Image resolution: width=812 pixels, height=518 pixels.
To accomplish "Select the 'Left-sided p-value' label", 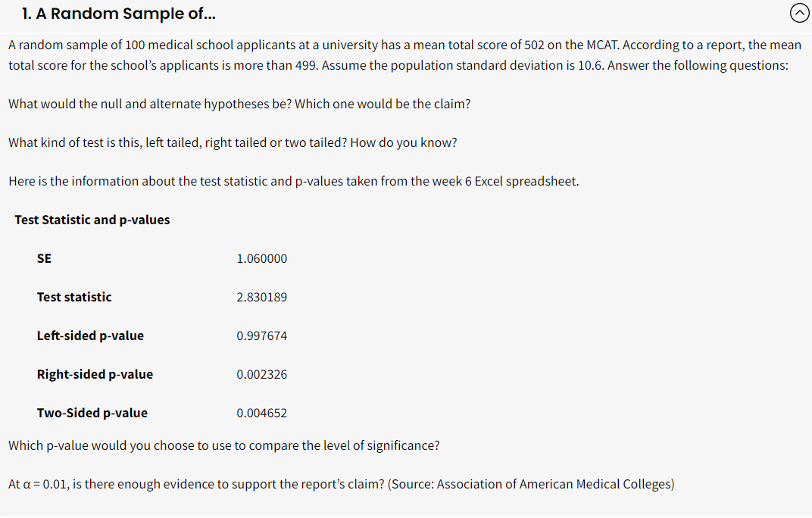I will [x=90, y=335].
